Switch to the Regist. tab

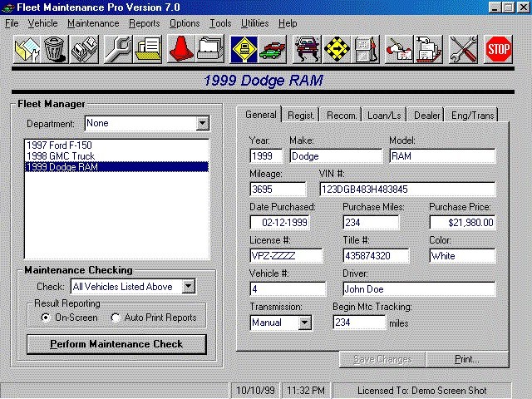[301, 116]
